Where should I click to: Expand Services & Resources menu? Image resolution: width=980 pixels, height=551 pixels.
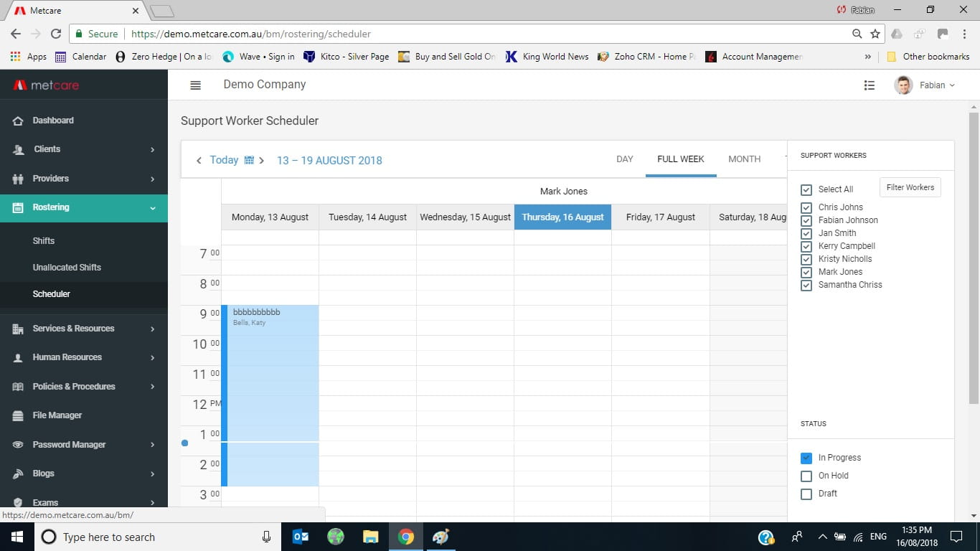[84, 329]
